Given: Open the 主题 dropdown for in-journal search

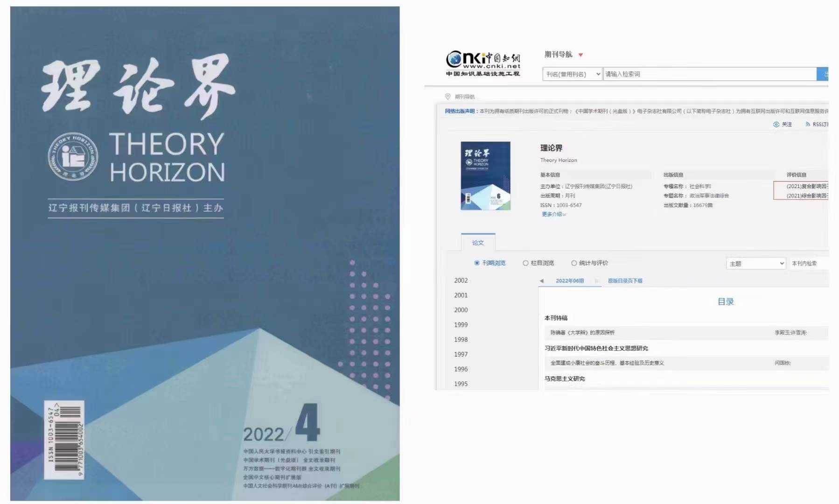Looking at the screenshot, I should point(755,264).
